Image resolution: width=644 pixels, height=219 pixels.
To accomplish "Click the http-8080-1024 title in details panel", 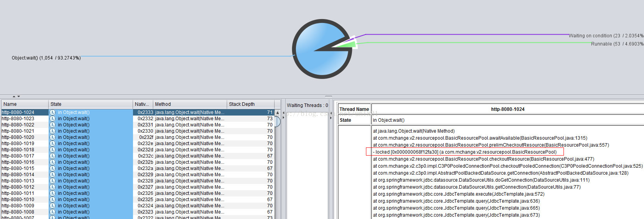I will click(508, 109).
